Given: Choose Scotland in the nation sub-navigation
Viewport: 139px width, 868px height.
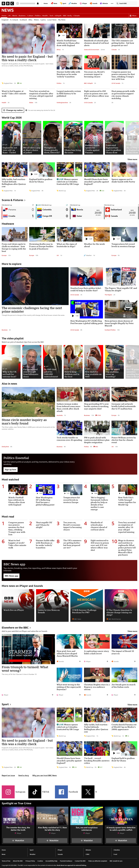Looking at the screenshot, I should pos(23,20).
